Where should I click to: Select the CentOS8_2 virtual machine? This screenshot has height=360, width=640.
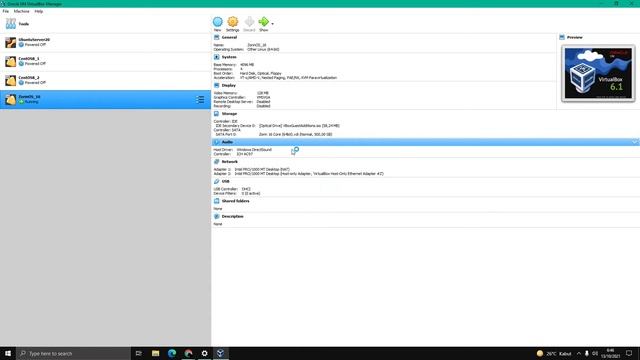[105, 80]
